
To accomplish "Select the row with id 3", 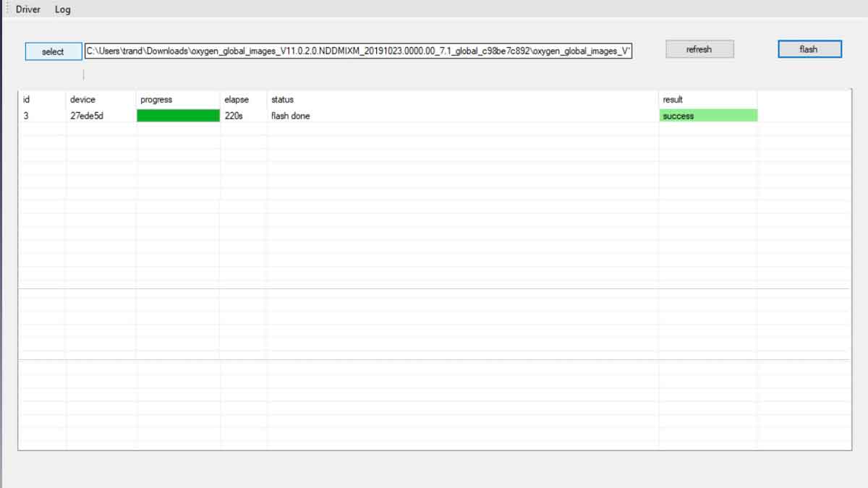I will pos(27,116).
